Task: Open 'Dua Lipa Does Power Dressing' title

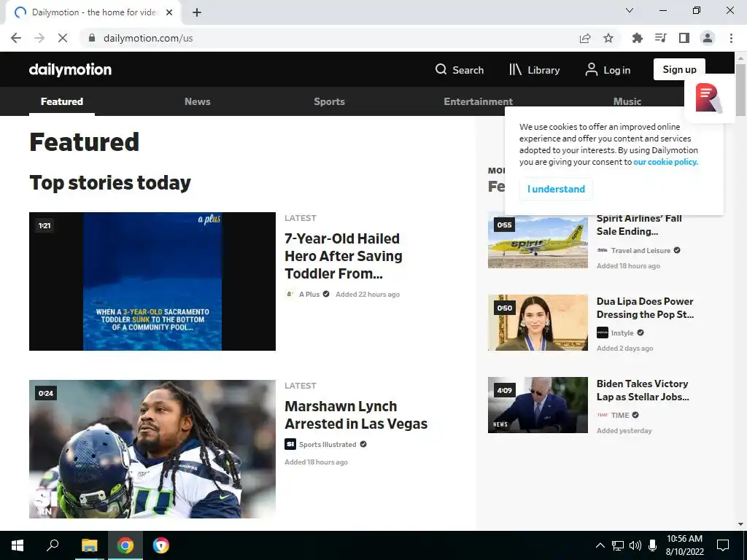Action: (645, 308)
